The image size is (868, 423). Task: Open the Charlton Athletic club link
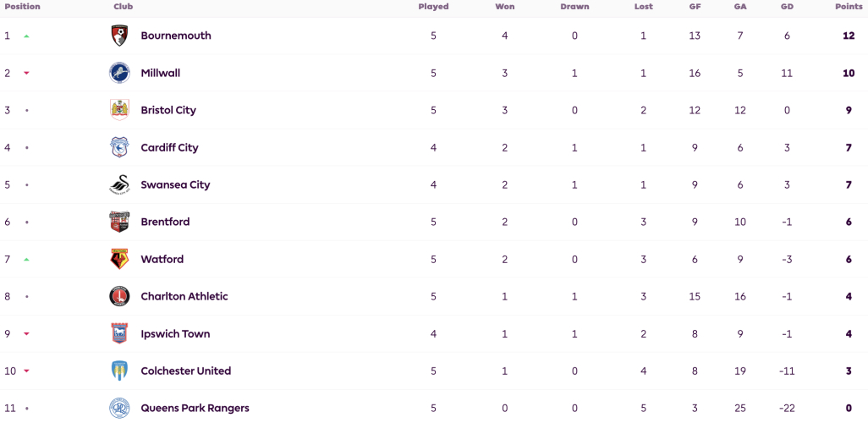click(184, 297)
